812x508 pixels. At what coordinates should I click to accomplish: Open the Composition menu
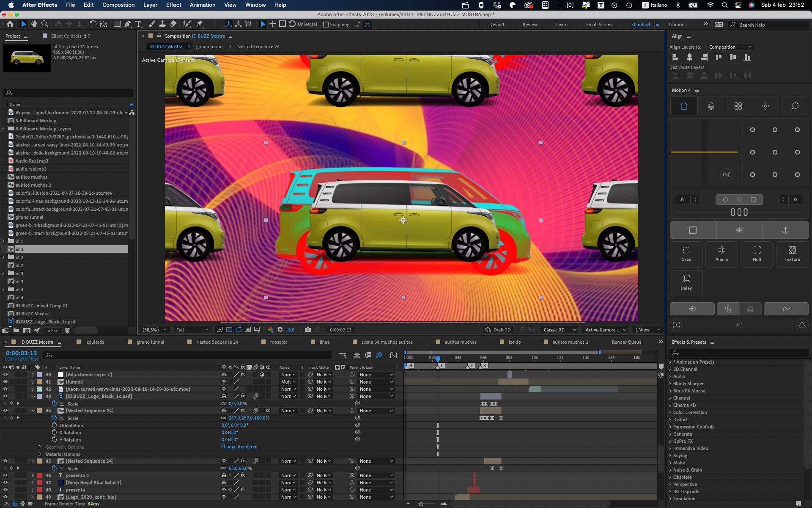pos(118,5)
